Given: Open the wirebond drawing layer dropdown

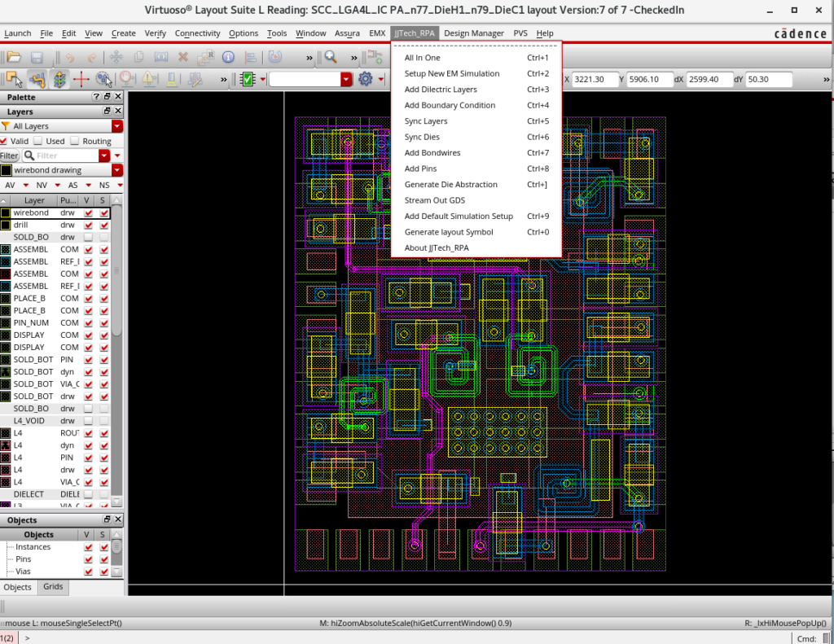Looking at the screenshot, I should point(117,170).
